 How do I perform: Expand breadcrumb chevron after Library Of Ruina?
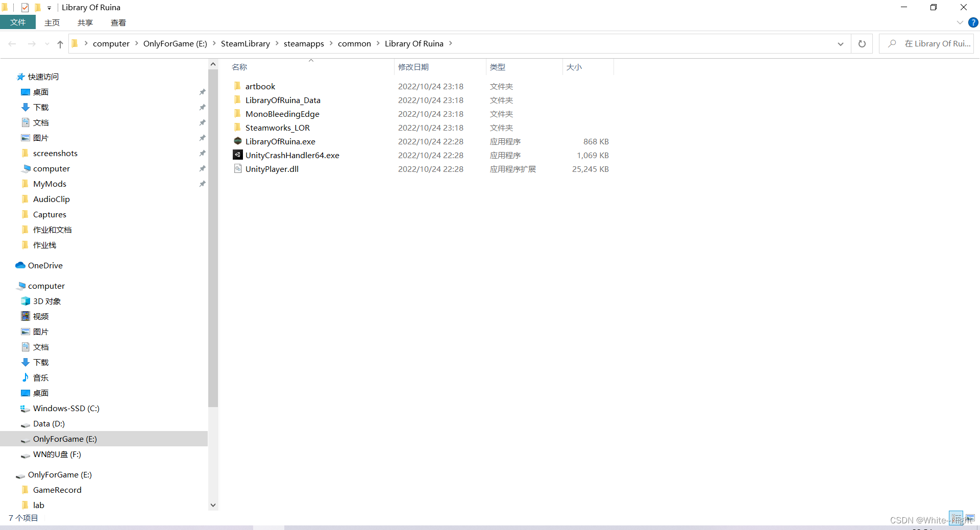coord(450,43)
